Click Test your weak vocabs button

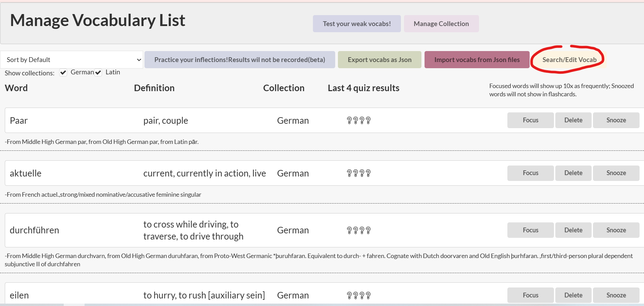point(357,24)
